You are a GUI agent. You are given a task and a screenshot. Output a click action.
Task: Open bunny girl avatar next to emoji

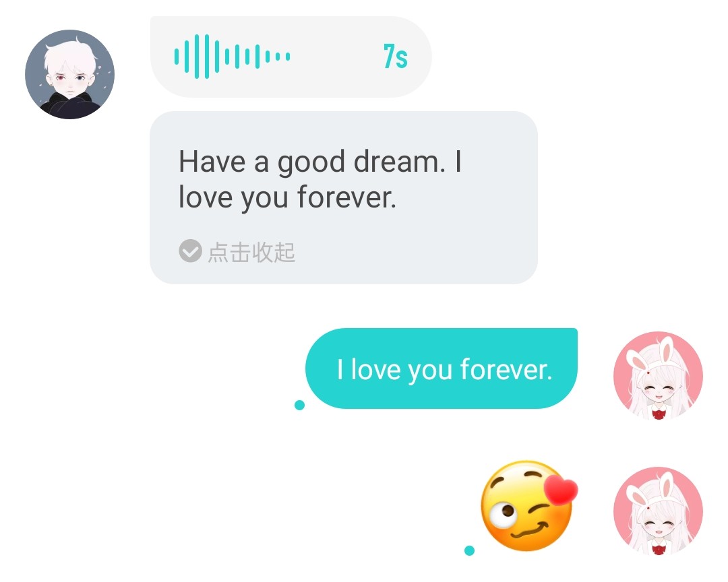[x=658, y=511]
